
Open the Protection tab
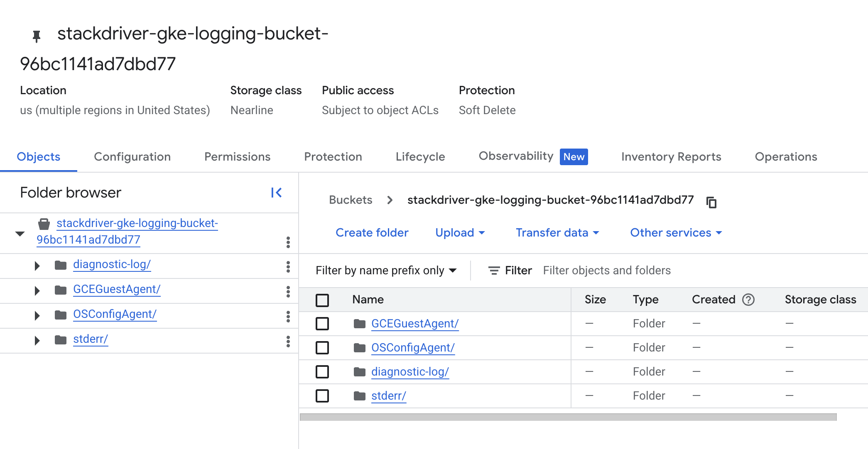333,157
